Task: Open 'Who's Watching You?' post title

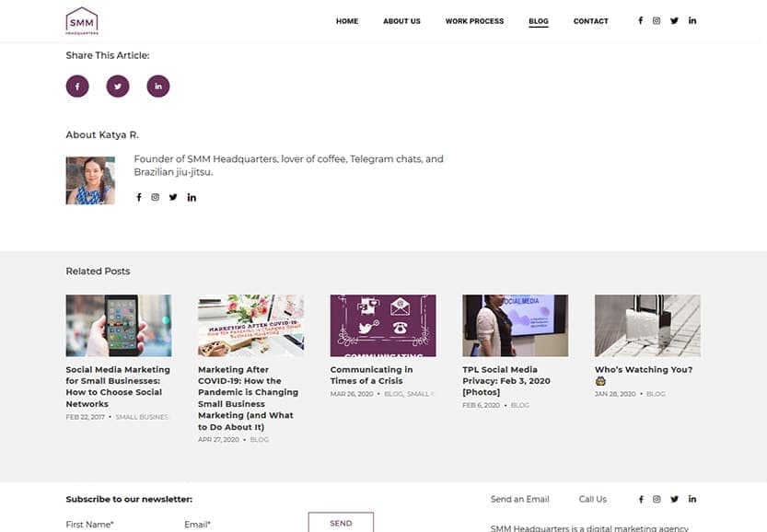Action: [x=644, y=370]
